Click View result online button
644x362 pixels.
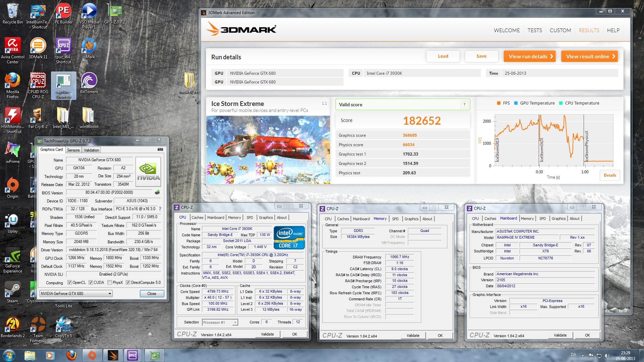589,56
